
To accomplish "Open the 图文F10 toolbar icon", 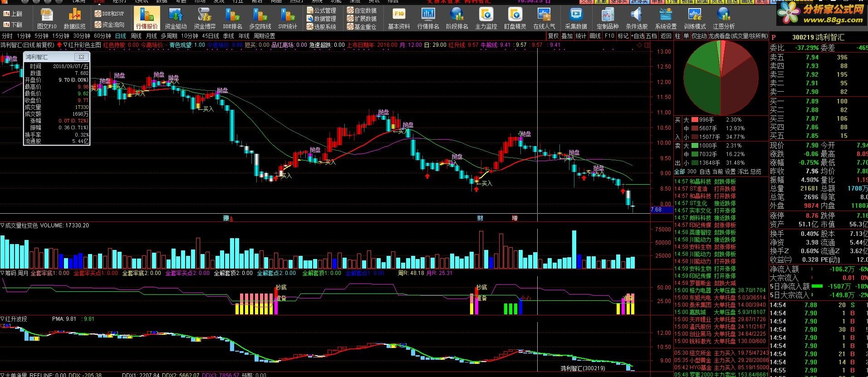I will click(47, 19).
